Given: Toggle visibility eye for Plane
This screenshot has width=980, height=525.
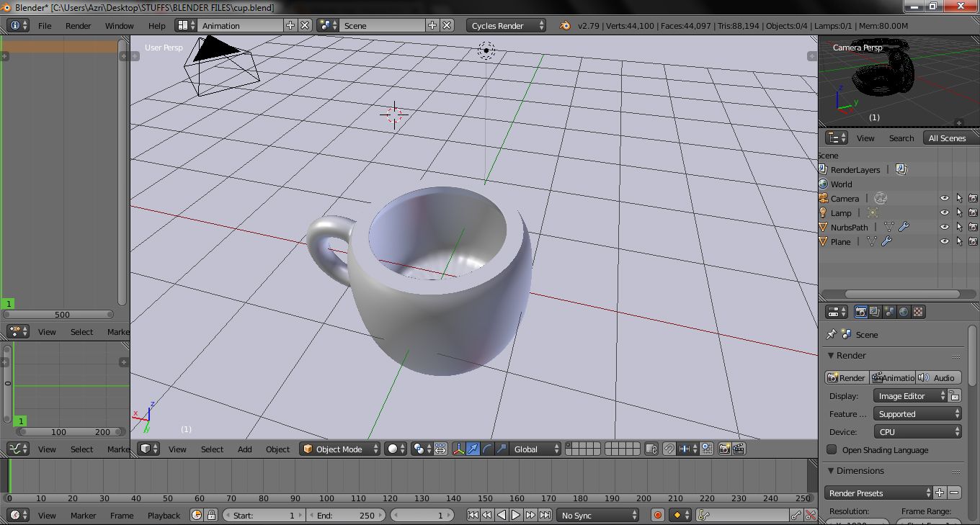Looking at the screenshot, I should [944, 241].
